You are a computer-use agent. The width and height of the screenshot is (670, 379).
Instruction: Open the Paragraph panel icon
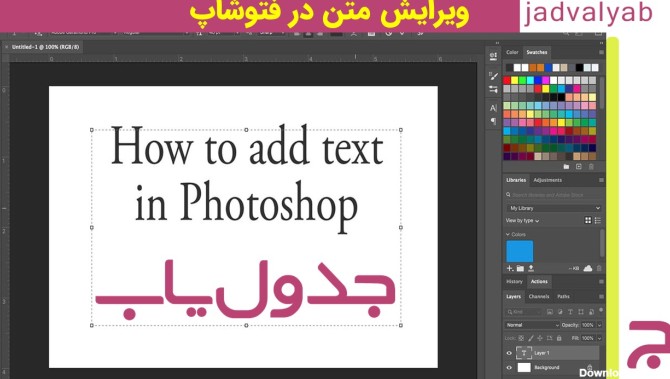point(493,121)
